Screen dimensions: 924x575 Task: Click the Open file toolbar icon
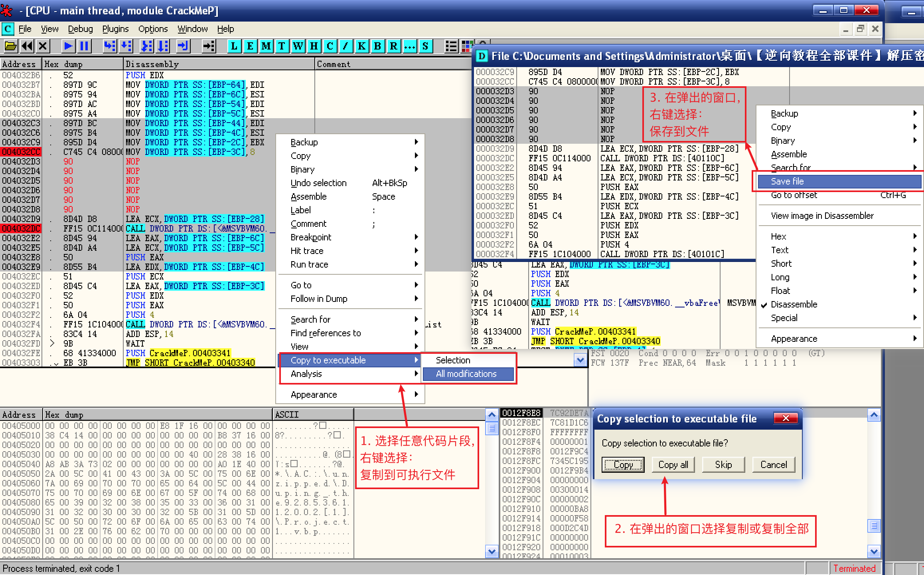[10, 46]
